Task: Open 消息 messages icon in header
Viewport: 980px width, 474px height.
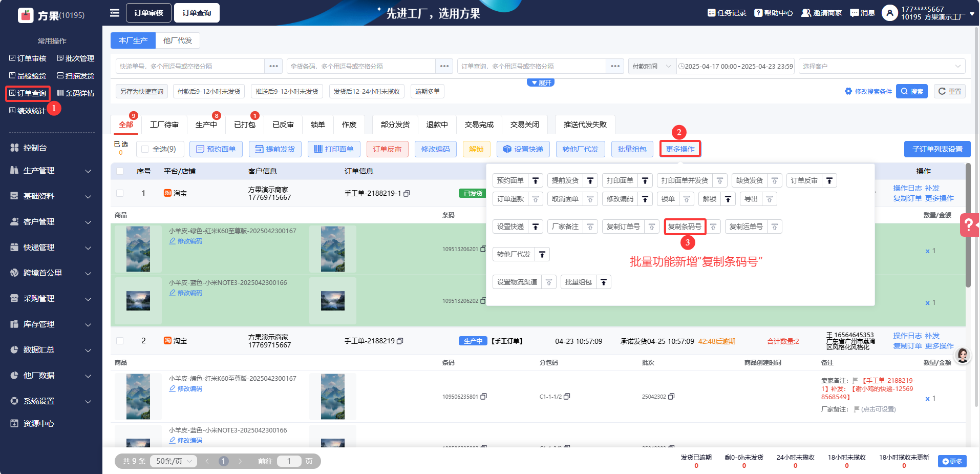Action: (862, 13)
